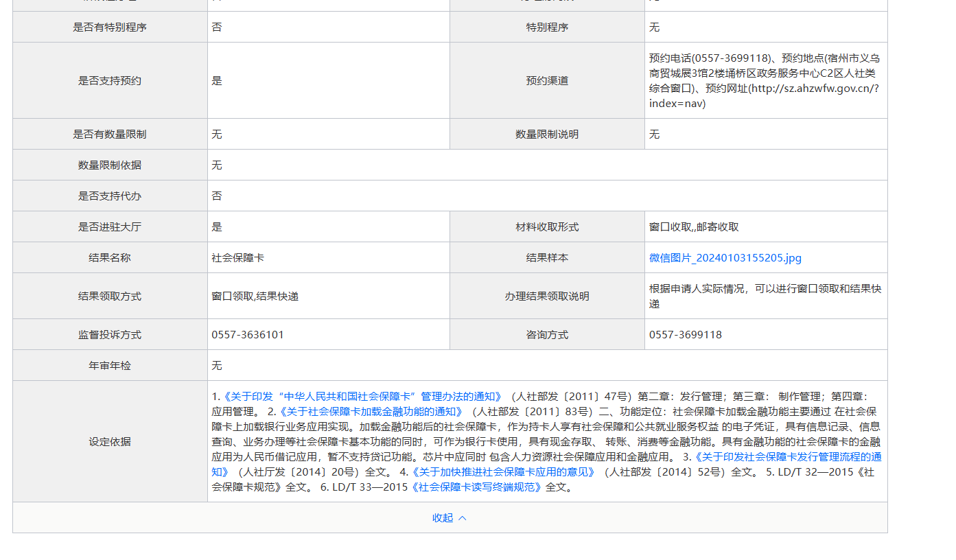
Task: Select the 监督投诉方式 label cell
Action: coord(110,335)
